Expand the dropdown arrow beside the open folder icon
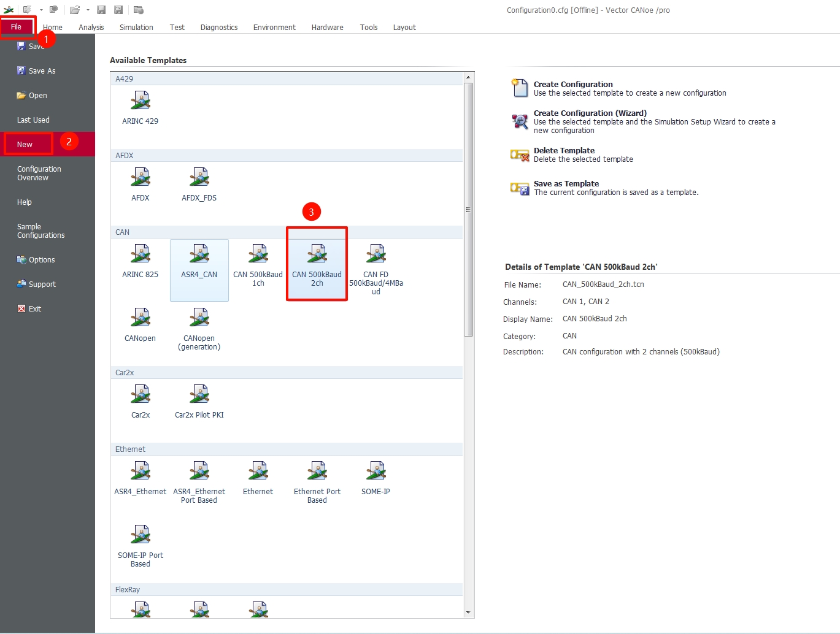The image size is (840, 634). tap(88, 10)
